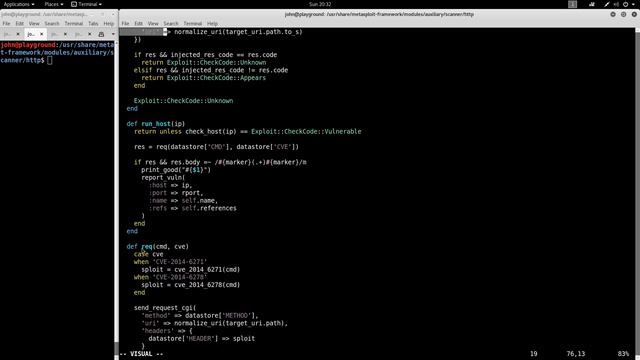Close the first tab in left terminal
The width and height of the screenshot is (640, 360).
(18, 34)
